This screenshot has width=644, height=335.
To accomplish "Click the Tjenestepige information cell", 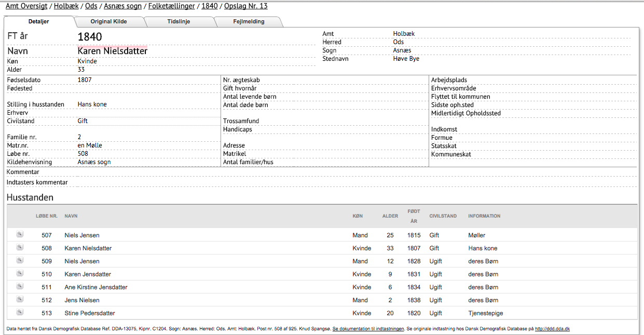I will 486,313.
